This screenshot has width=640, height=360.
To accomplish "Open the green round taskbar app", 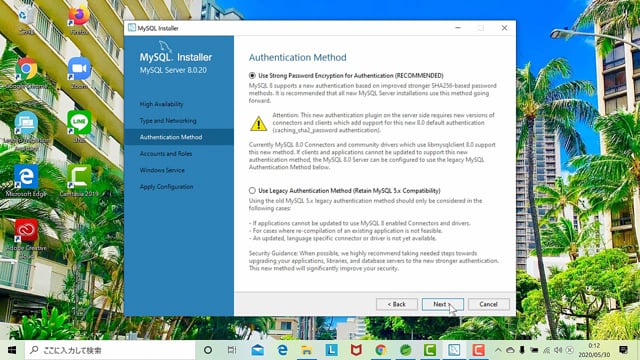I will click(405, 350).
